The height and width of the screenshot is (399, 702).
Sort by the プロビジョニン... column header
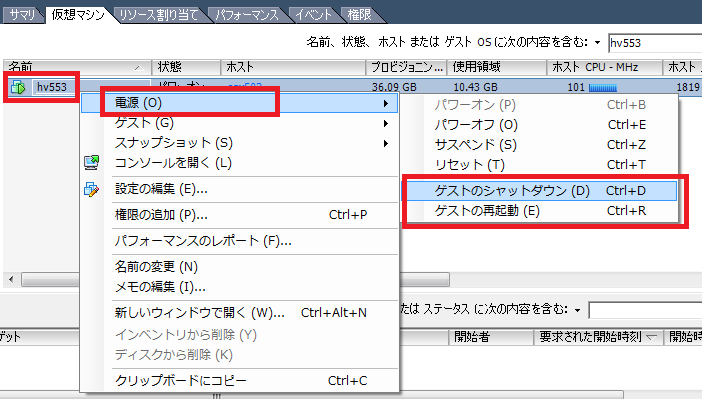pos(407,67)
